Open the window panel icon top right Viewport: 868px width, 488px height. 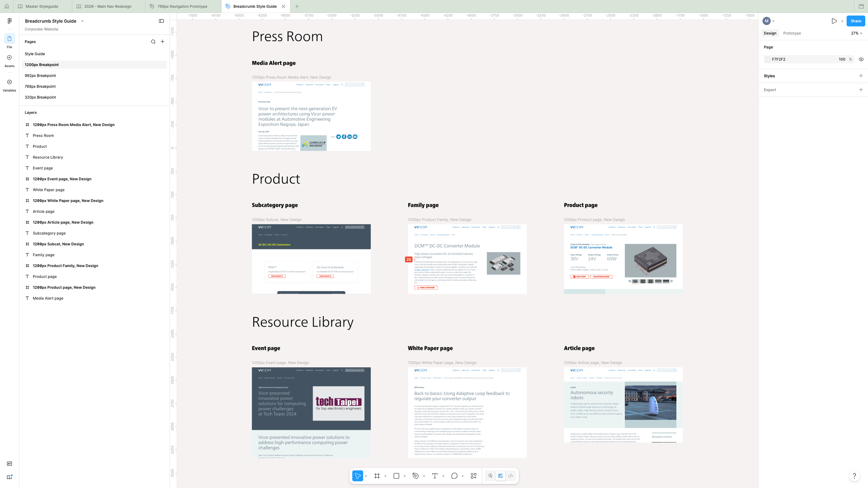click(861, 6)
